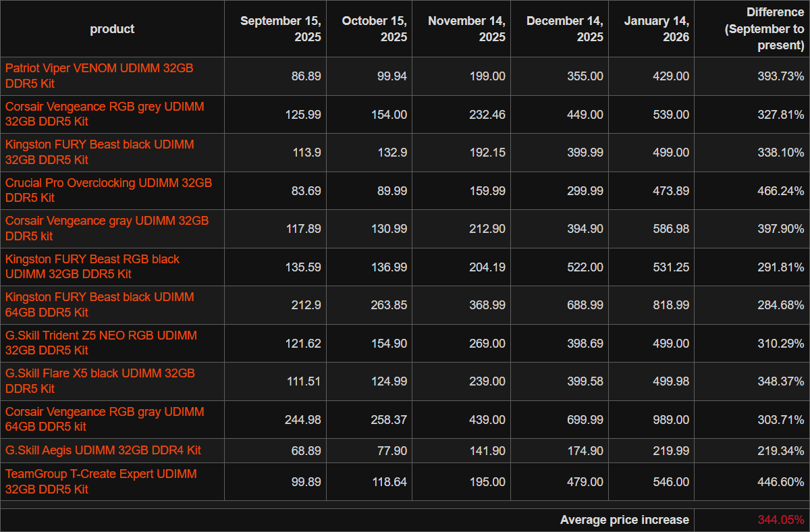This screenshot has height=532, width=810.
Task: Select the 111.51 price cell
Action: (275, 381)
